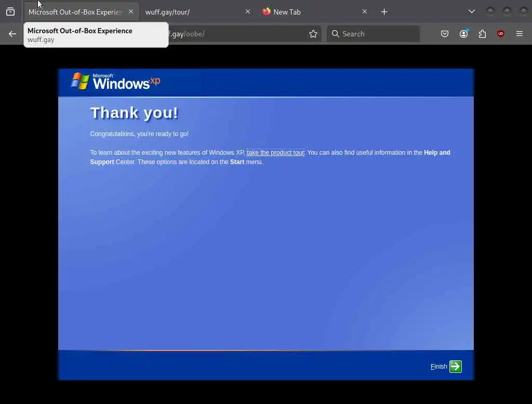Expand the list all tabs chevron
This screenshot has height=404, width=532.
point(472,11)
